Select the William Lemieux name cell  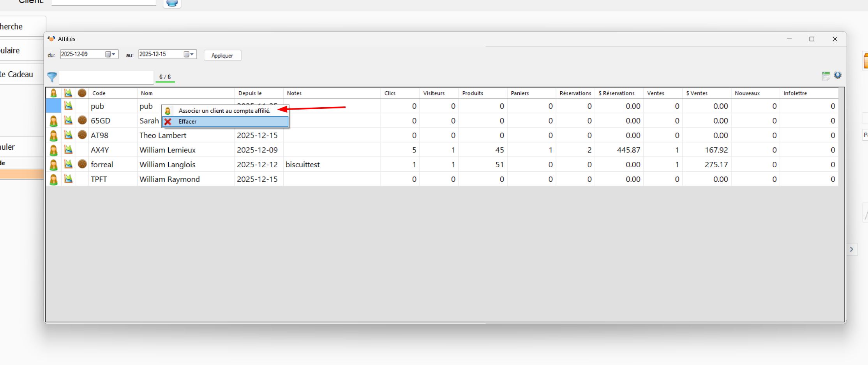click(168, 150)
